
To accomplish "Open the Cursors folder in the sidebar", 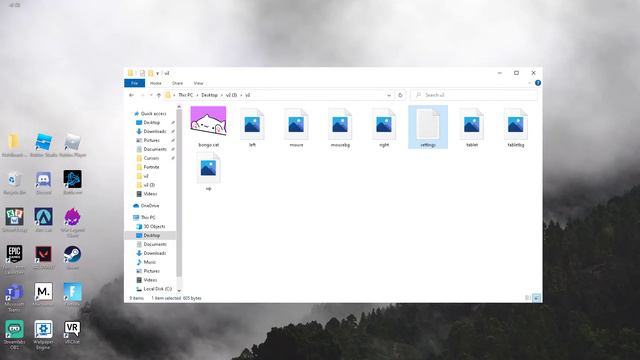I will pos(148,158).
